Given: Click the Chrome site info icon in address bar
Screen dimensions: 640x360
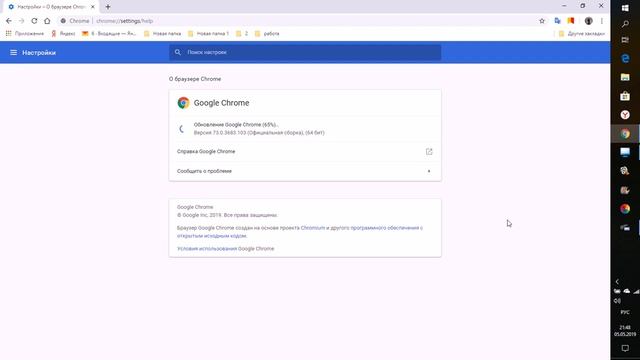Looking at the screenshot, I should (63, 21).
